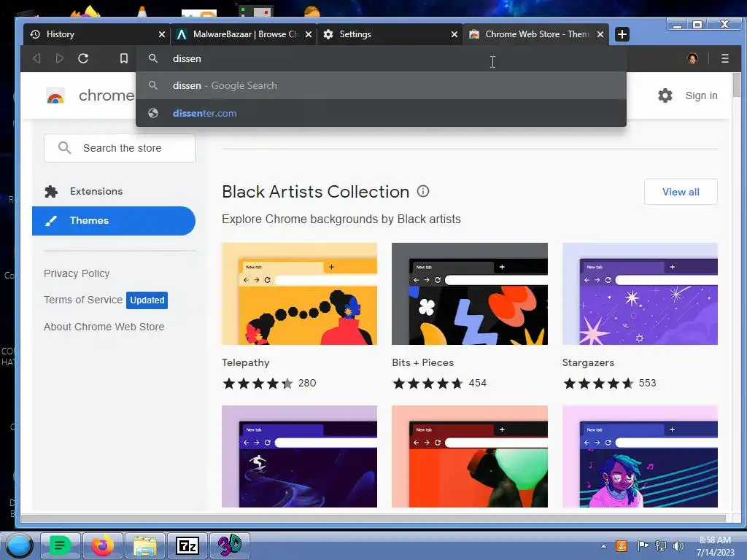
Task: Show hidden tray icons arrow
Action: click(603, 546)
